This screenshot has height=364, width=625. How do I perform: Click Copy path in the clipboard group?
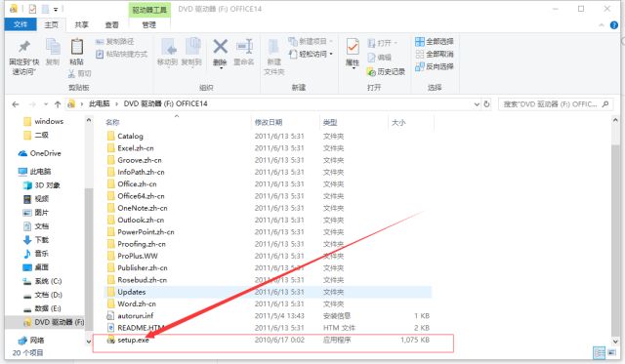(115, 41)
